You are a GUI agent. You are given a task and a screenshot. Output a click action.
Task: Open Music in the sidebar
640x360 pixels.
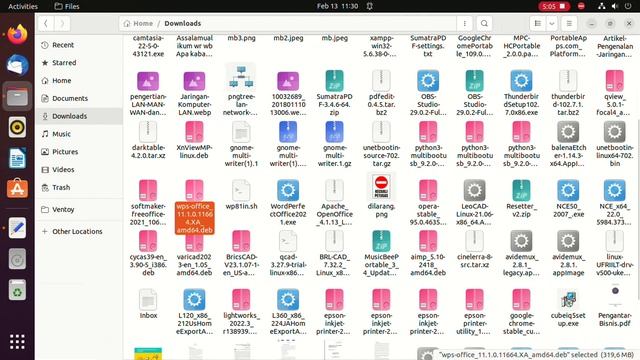pos(79,134)
